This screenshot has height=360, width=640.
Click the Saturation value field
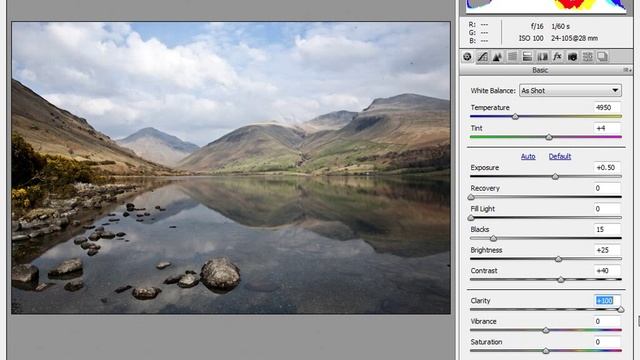pos(607,342)
